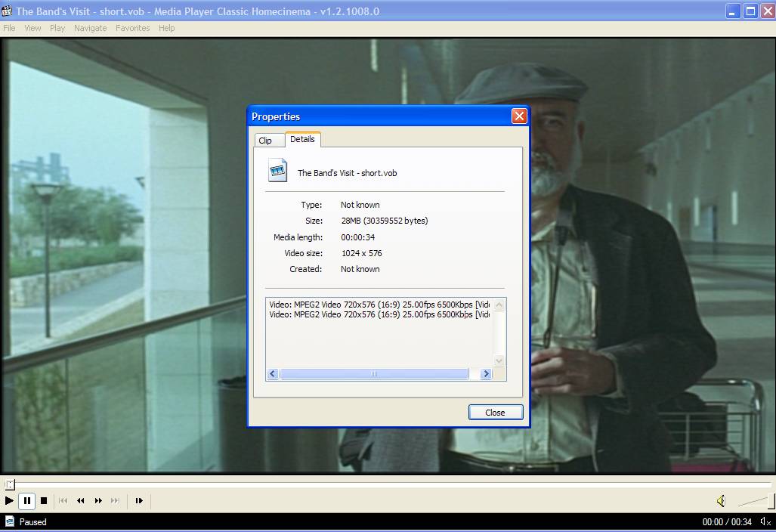The width and height of the screenshot is (776, 532).
Task: Close the Media Player Classic window
Action: pos(768,11)
